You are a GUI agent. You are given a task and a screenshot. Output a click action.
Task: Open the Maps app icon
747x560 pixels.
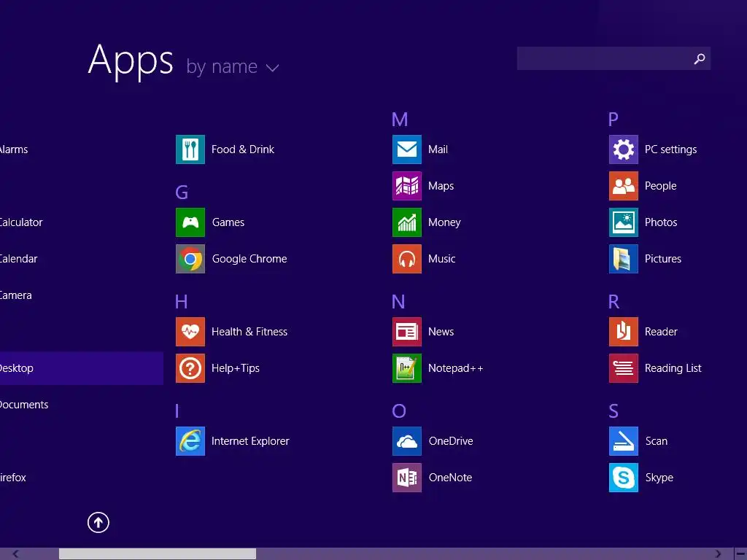(x=407, y=186)
